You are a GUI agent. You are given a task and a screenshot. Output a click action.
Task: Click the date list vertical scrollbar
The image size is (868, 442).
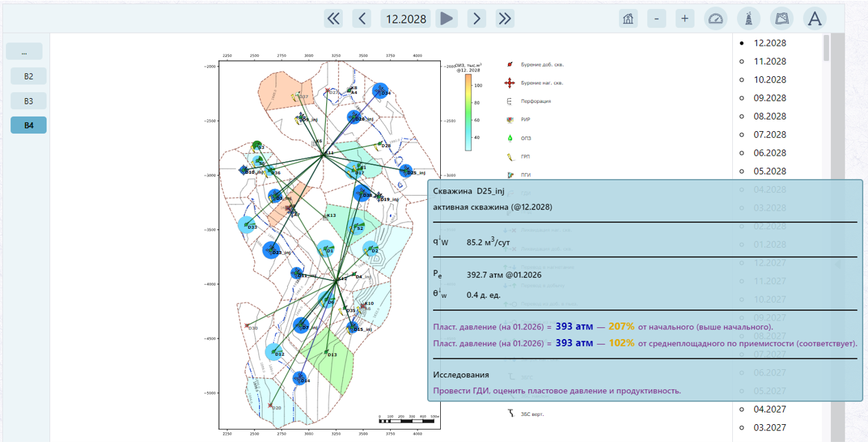826,237
